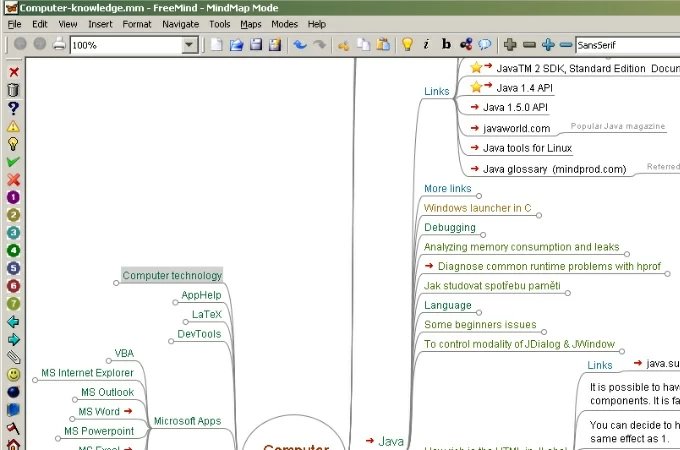This screenshot has width=680, height=450.
Task: Follow the Java 1.5.0 API link
Action: (x=515, y=107)
